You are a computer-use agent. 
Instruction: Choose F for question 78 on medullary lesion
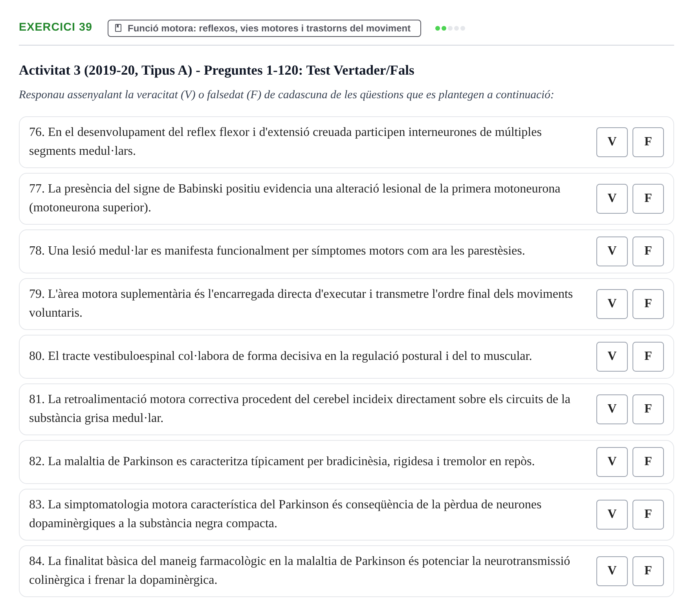(x=648, y=251)
